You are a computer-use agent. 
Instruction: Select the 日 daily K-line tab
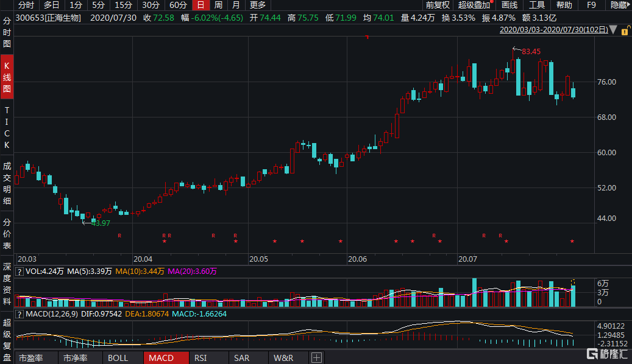(x=201, y=5)
